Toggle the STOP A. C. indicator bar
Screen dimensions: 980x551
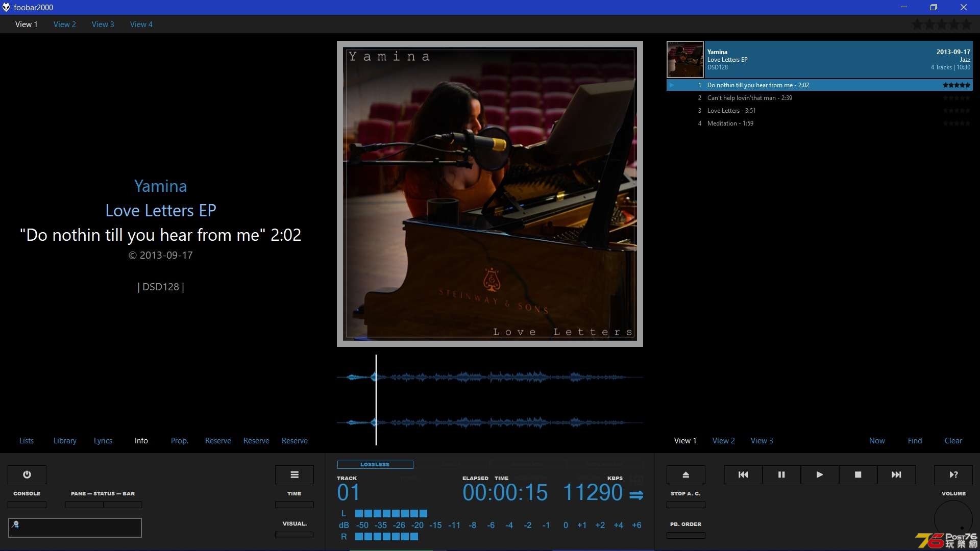coord(686,505)
